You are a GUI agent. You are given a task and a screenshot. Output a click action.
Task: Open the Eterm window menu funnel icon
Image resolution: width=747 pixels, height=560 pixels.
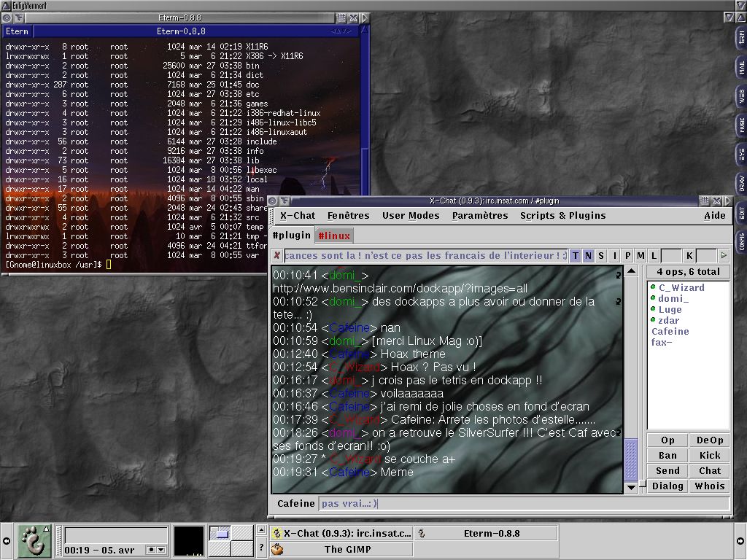[19, 18]
